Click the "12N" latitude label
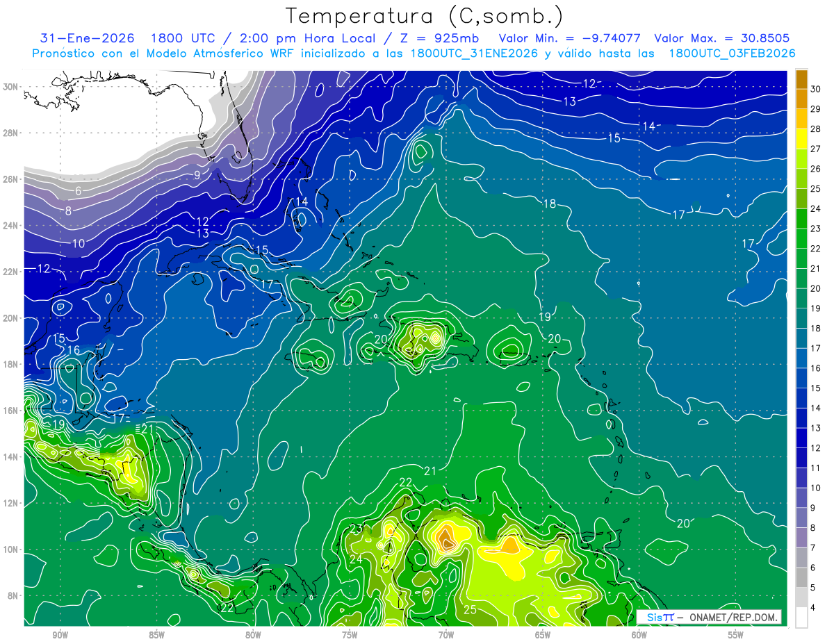Viewport: 834px width, 644px height. click(10, 503)
